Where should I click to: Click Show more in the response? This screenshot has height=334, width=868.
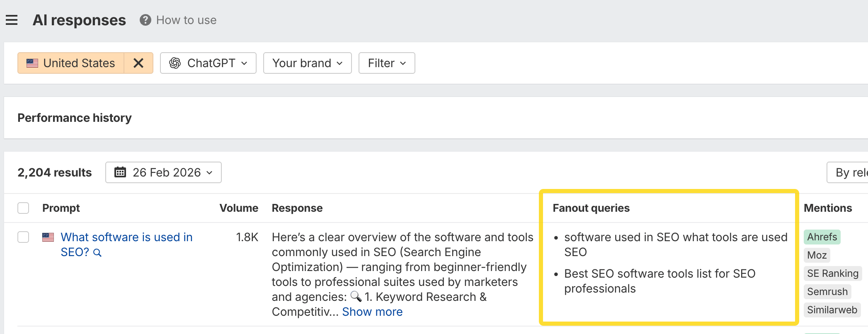372,312
